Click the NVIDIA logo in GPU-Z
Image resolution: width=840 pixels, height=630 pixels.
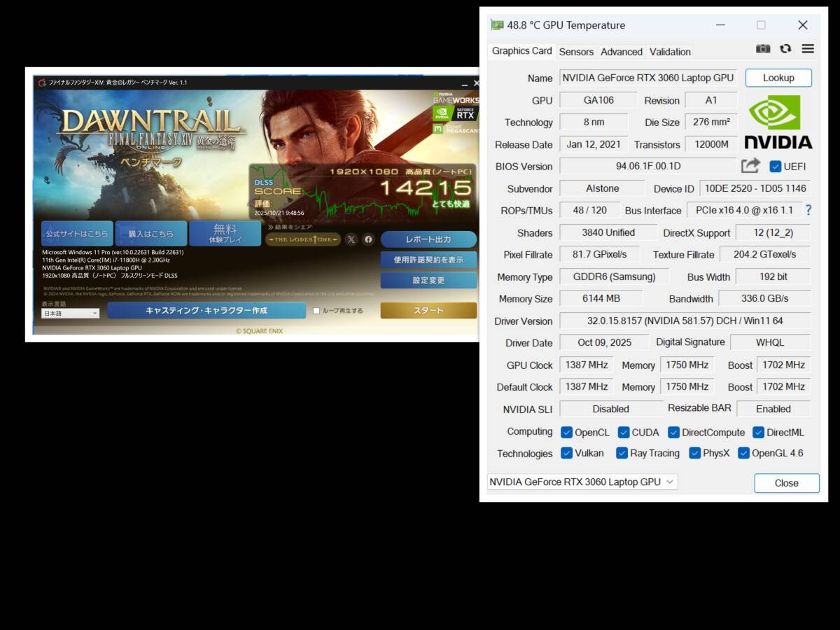[778, 122]
